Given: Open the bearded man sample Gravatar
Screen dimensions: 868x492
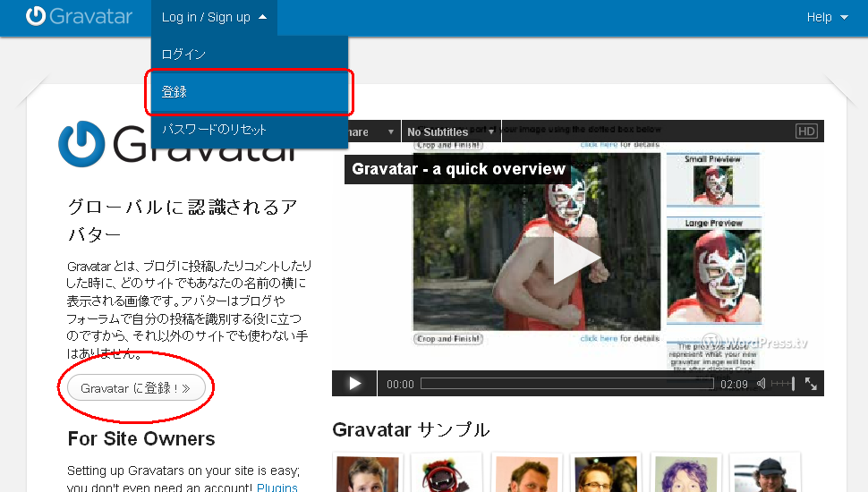Looking at the screenshot, I should coord(526,473).
